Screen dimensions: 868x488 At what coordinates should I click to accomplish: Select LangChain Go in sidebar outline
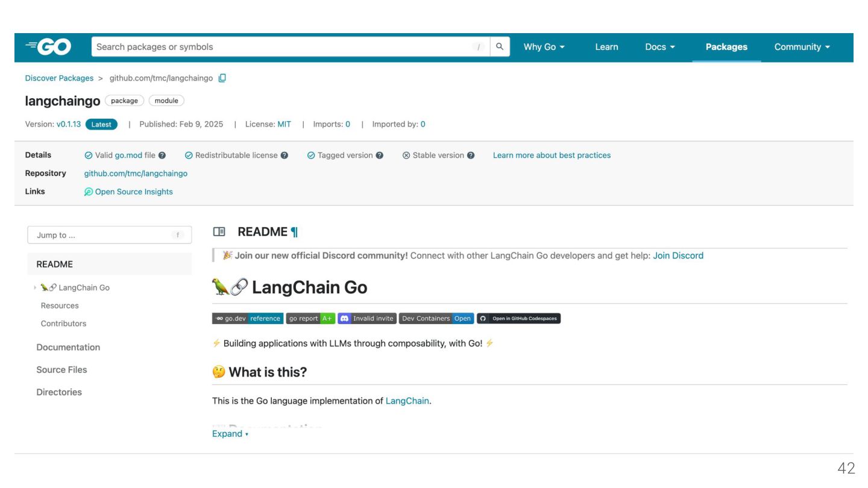[x=75, y=288]
